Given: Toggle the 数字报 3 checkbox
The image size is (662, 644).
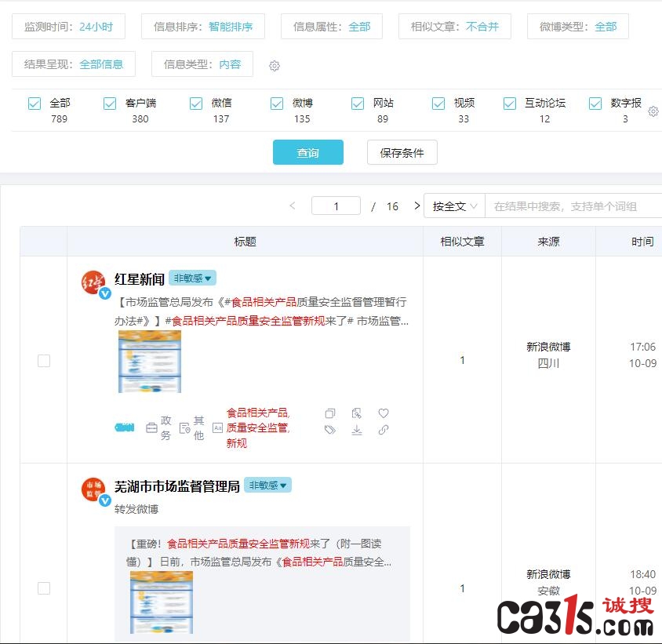Looking at the screenshot, I should [595, 104].
